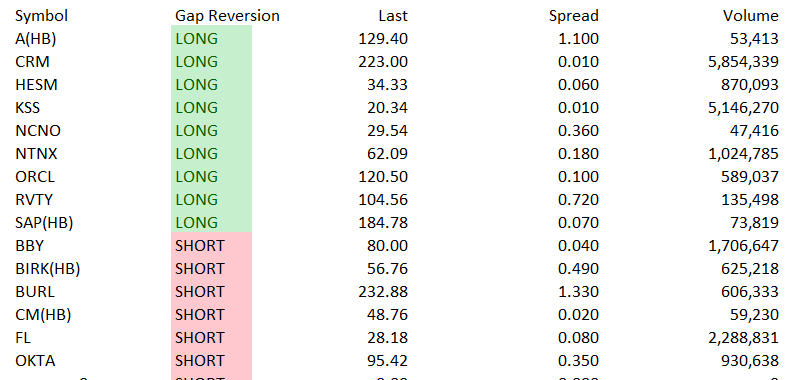This screenshot has height=380, width=812.
Task: Click the RVTY last price 104.56
Action: [383, 199]
